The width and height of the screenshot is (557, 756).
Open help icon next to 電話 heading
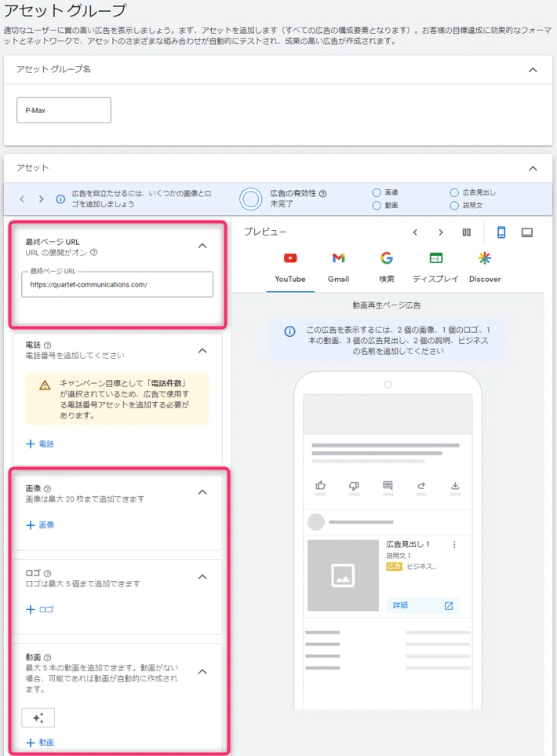47,345
